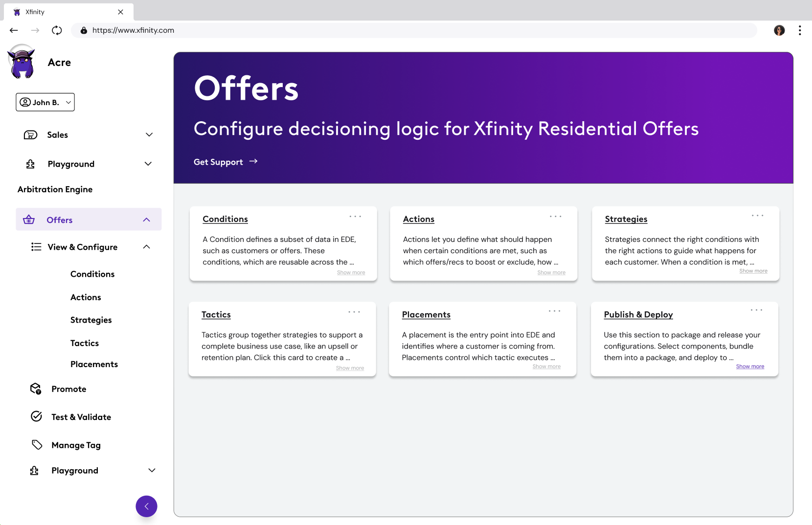This screenshot has width=812, height=525.
Task: Click Show more on Strategies card
Action: (x=753, y=271)
